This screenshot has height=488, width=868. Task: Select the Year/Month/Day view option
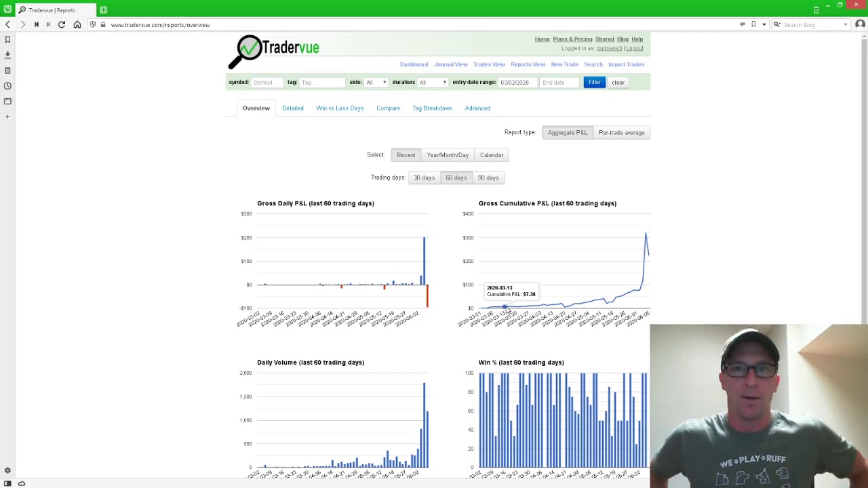tap(448, 155)
